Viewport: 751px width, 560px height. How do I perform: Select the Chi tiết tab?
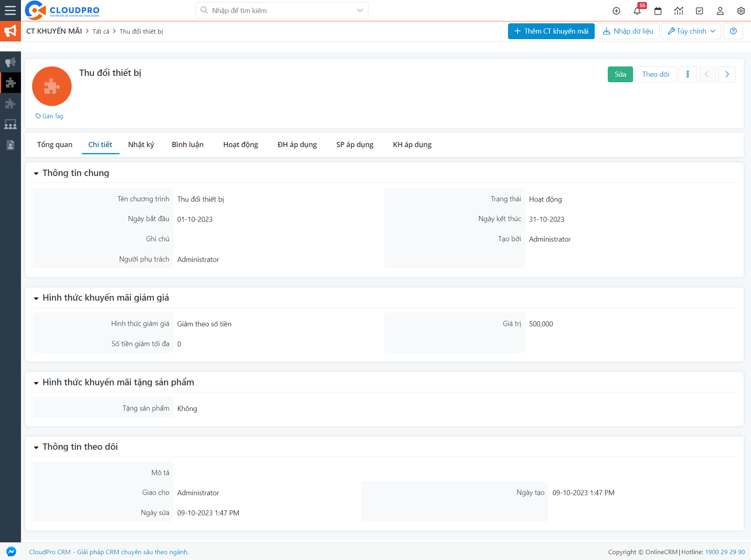[100, 145]
